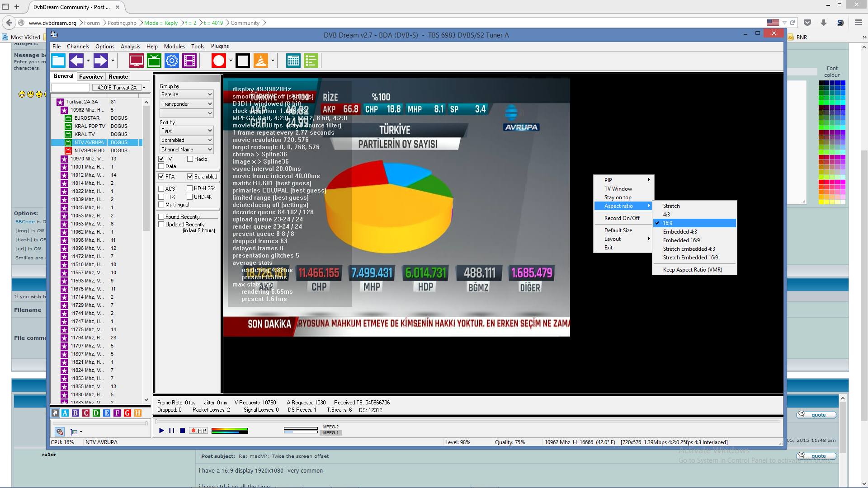Open the Transponder group-by dropdown
868x488 pixels.
coord(187,104)
